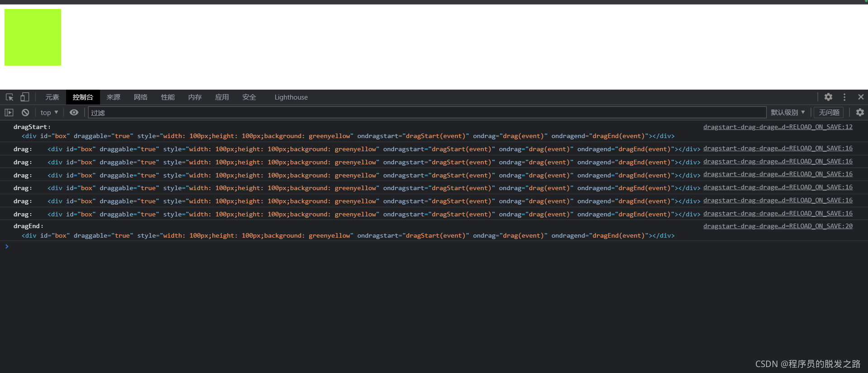The height and width of the screenshot is (373, 868).
Task: Open the DevTools three-dot more menu
Action: pos(844,97)
